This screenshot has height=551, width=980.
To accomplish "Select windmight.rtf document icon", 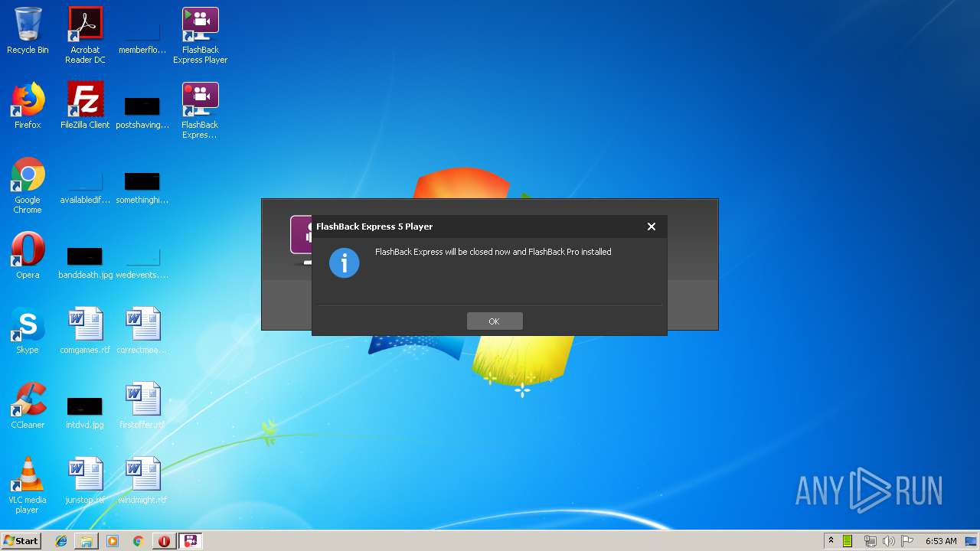I will pos(142,481).
